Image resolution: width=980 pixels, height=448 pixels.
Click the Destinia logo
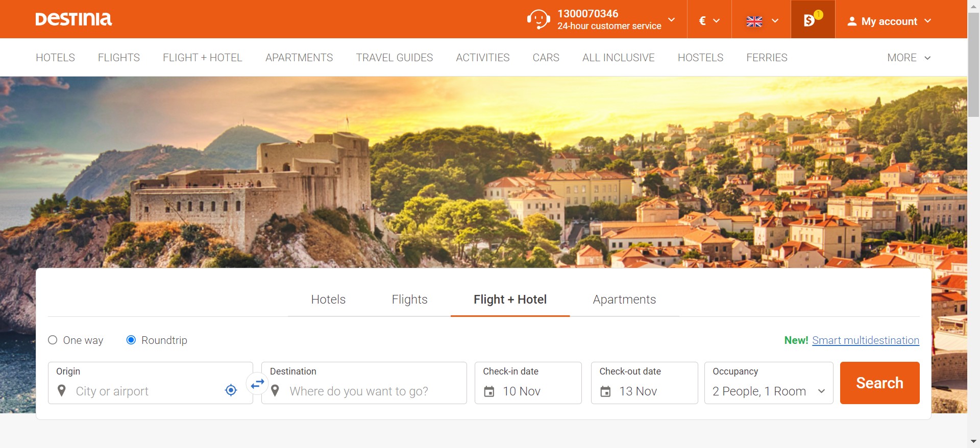pos(73,19)
